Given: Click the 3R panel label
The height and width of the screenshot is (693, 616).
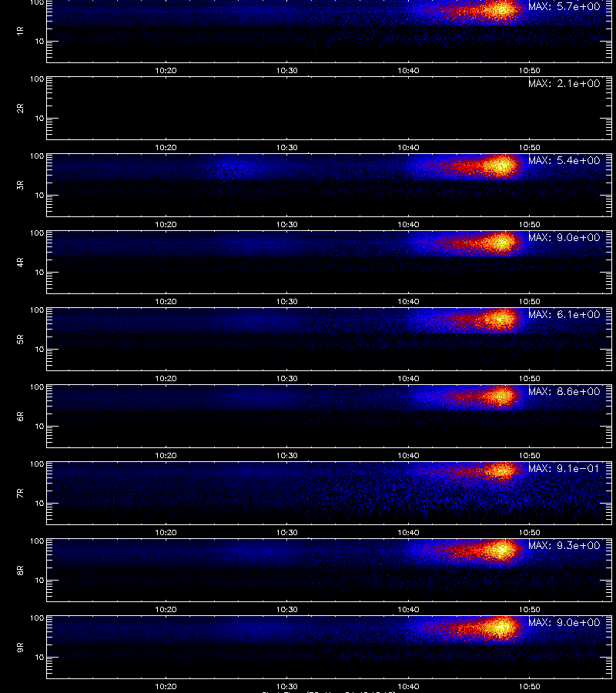Looking at the screenshot, I should coord(20,185).
